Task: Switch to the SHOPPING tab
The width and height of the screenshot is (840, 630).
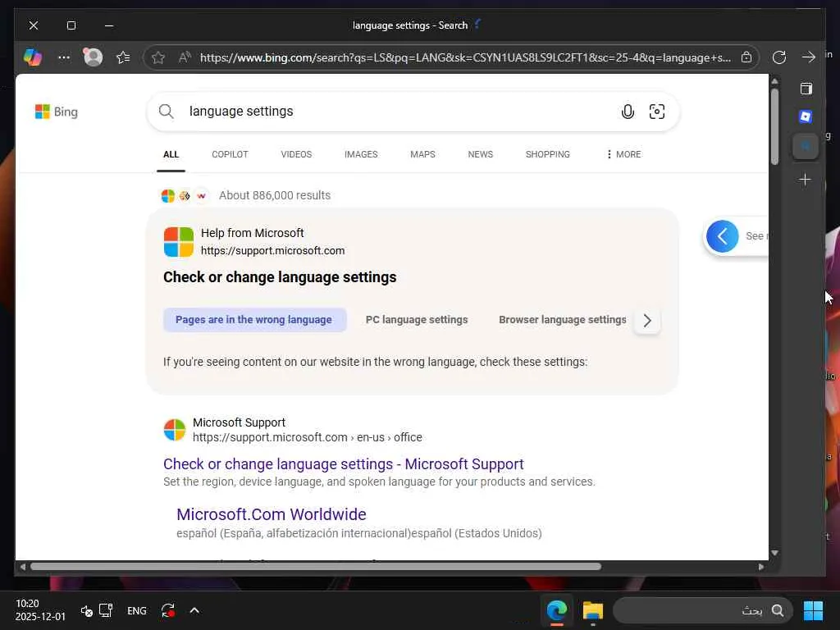Action: (x=547, y=154)
